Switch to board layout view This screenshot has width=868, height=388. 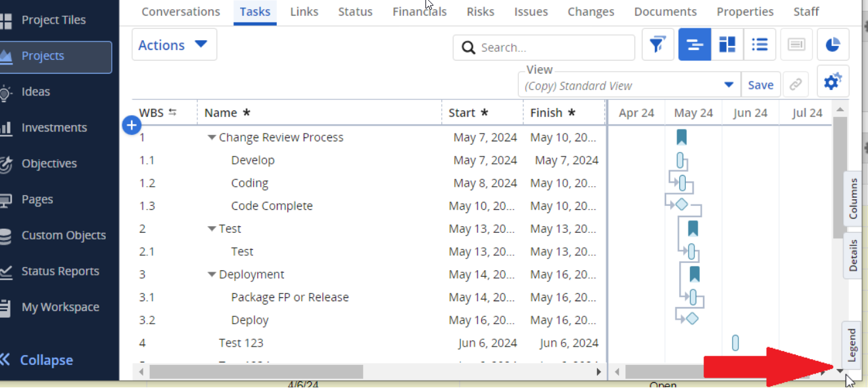pos(727,45)
